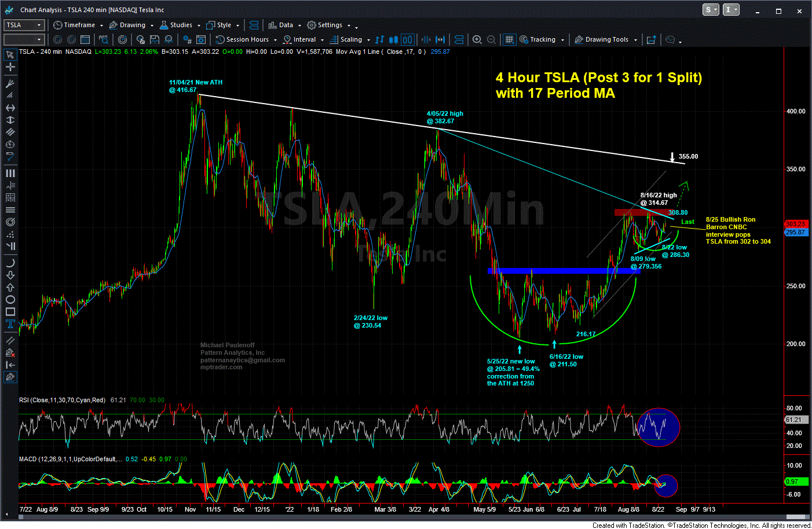
Task: Select the text annotation tool
Action: [x=10, y=324]
